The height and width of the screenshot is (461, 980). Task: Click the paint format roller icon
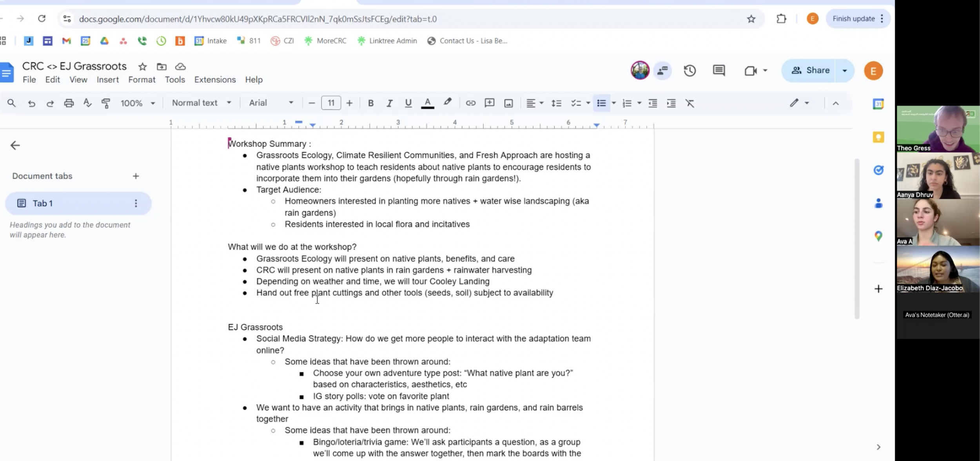[x=106, y=103]
